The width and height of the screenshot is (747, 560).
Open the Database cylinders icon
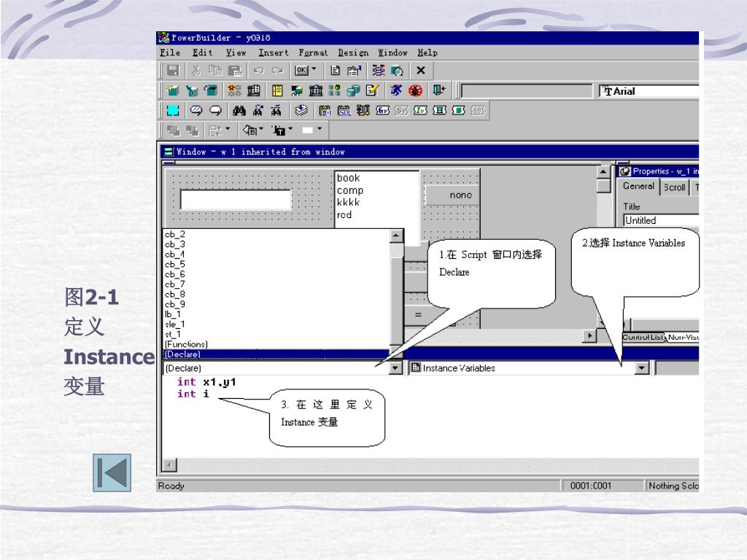point(354,90)
